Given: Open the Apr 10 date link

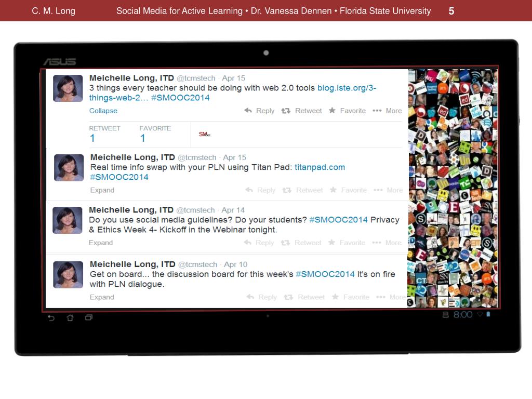Looking at the screenshot, I should (x=235, y=264).
